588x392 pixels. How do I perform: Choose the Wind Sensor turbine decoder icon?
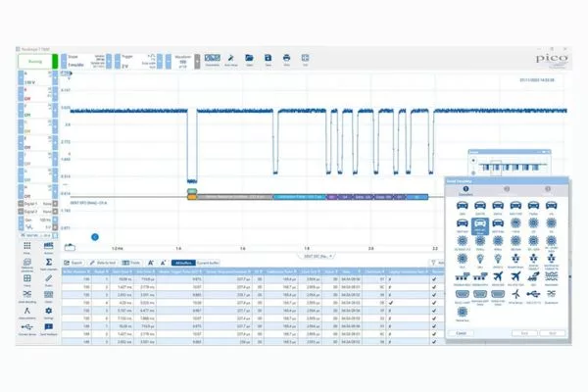516,296
